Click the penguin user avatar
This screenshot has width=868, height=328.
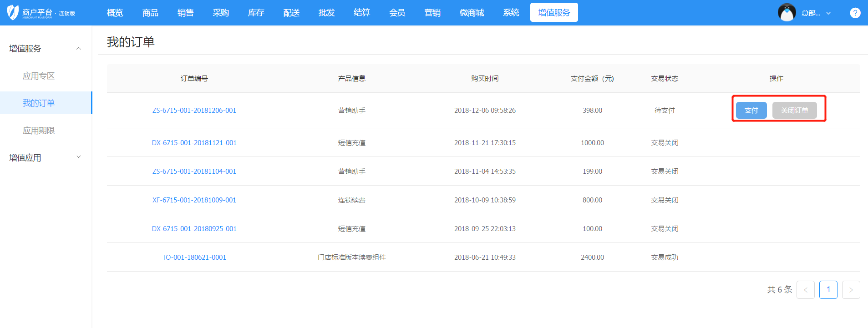point(787,13)
